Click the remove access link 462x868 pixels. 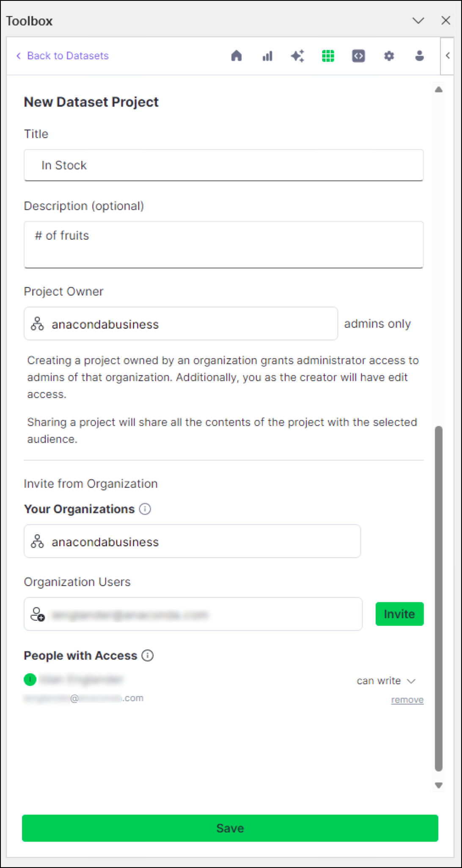click(x=407, y=700)
